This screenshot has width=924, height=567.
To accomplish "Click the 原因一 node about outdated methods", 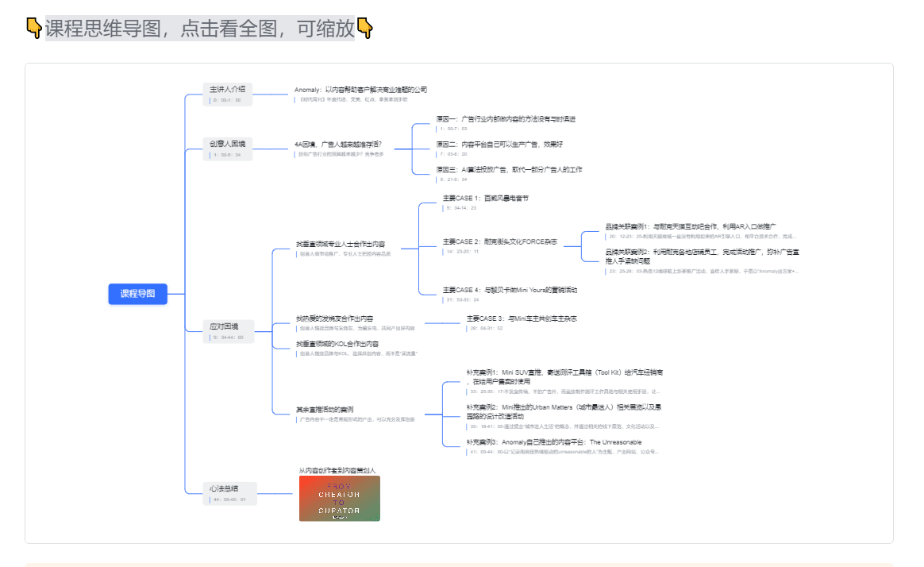I will (x=506, y=119).
